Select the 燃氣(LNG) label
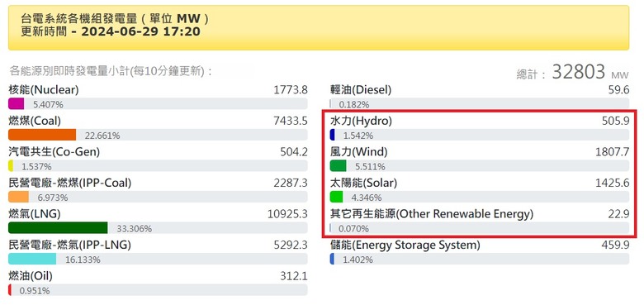Viewport: 644px width, 305px height. [x=35, y=214]
